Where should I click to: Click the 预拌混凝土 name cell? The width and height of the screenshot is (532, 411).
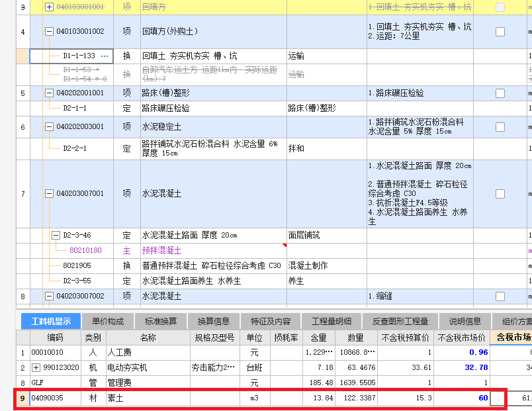pyautogui.click(x=214, y=250)
